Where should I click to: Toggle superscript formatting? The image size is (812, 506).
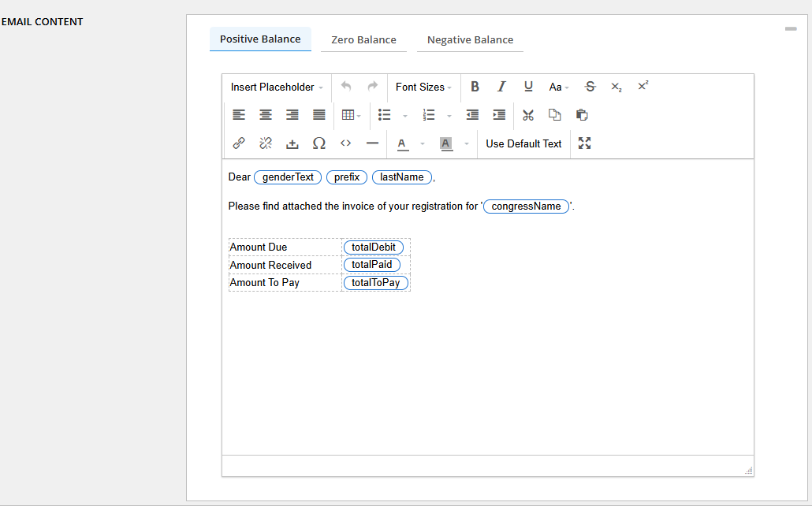643,87
